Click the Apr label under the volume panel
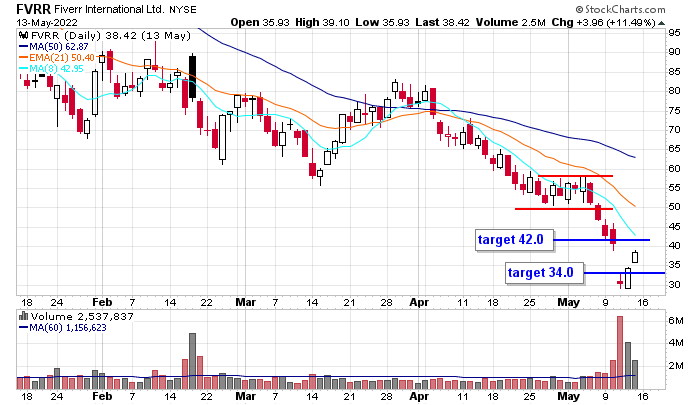The width and height of the screenshot is (700, 405). (x=419, y=396)
